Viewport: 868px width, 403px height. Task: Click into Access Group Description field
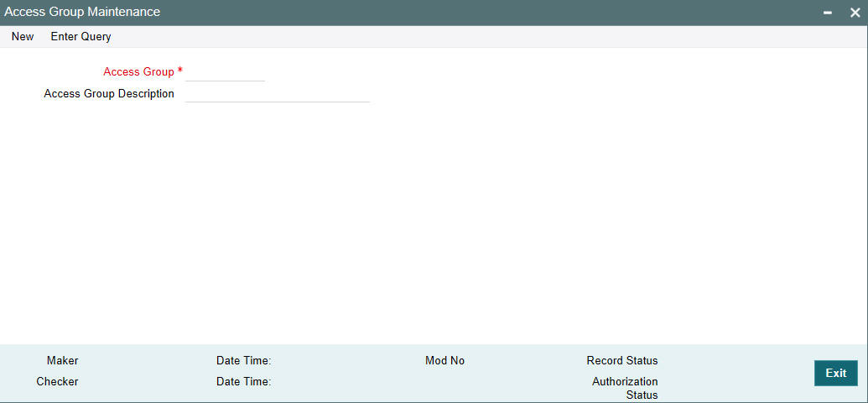pos(278,94)
